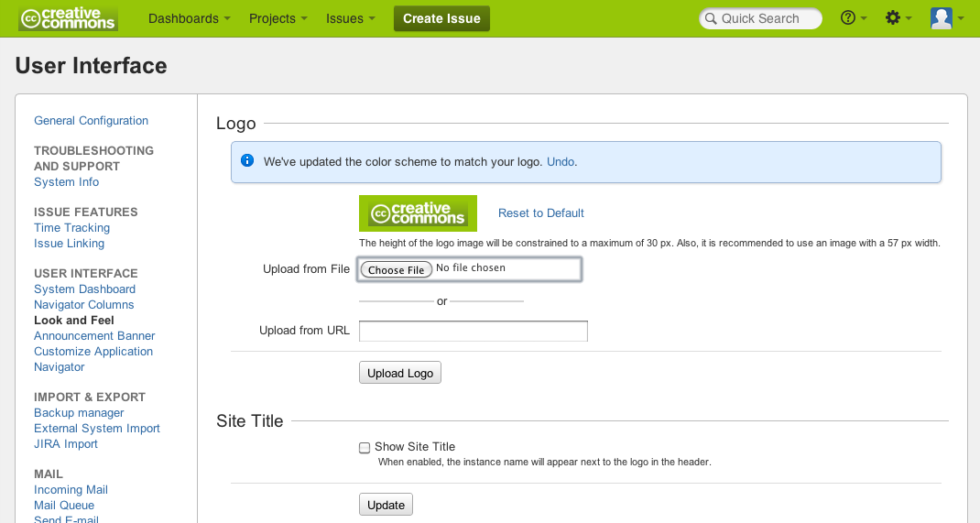Focus the Upload from URL text field

[474, 331]
